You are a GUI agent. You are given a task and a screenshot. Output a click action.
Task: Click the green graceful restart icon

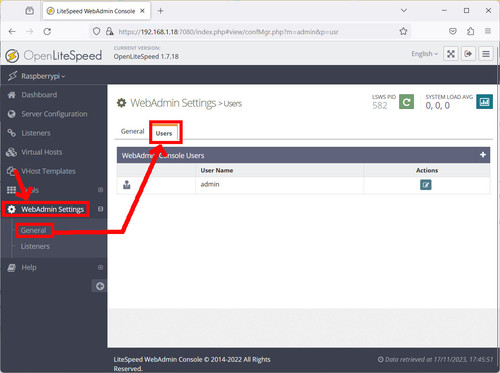(406, 102)
